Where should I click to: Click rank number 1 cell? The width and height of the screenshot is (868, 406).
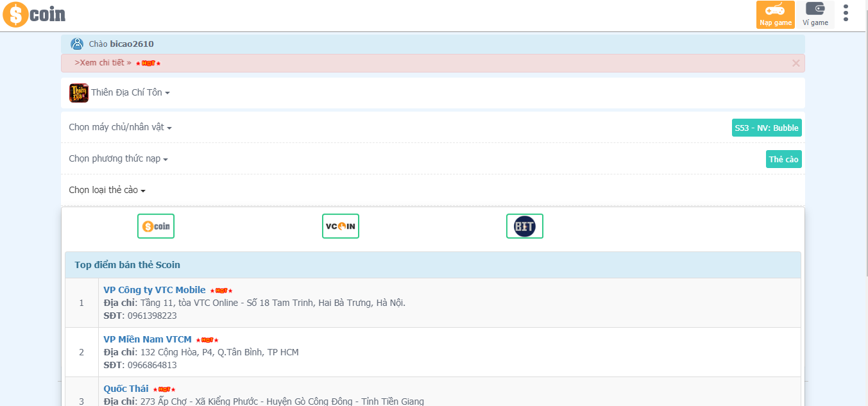click(x=81, y=303)
